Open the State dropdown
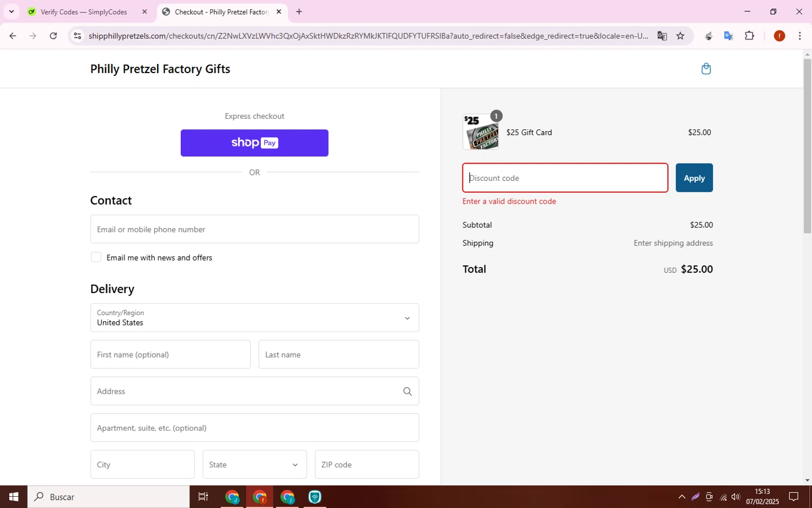Image resolution: width=812 pixels, height=508 pixels. click(254, 465)
